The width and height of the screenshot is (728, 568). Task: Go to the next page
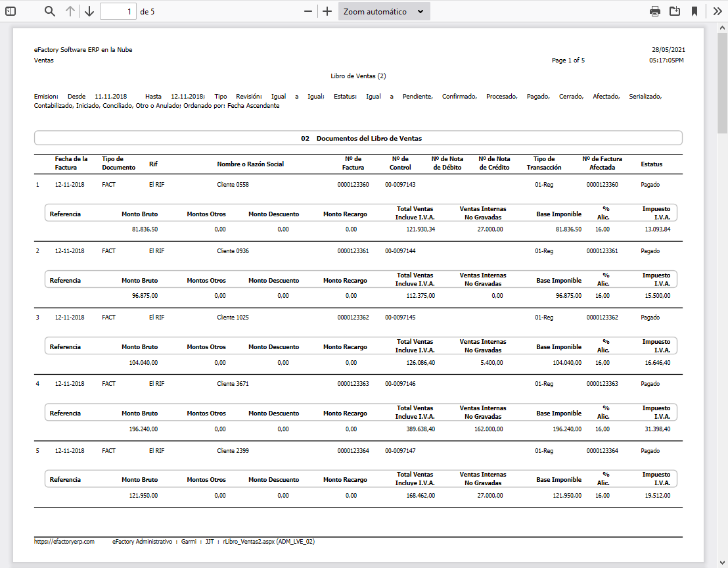click(x=89, y=11)
